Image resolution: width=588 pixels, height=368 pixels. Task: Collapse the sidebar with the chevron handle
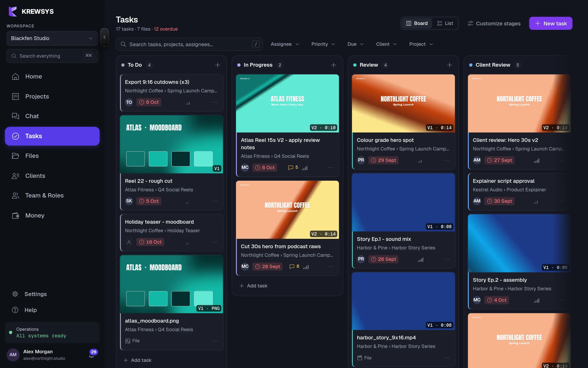pyautogui.click(x=105, y=37)
